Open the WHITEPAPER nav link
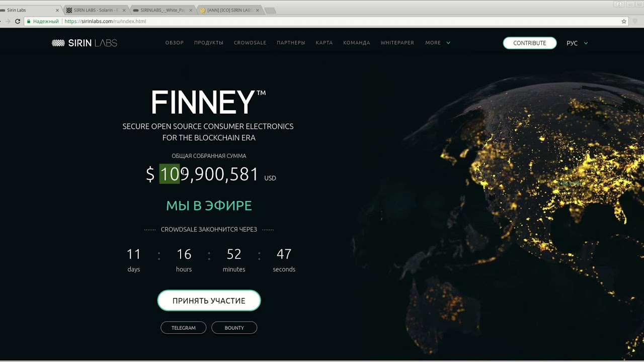The image size is (644, 362). point(397,43)
